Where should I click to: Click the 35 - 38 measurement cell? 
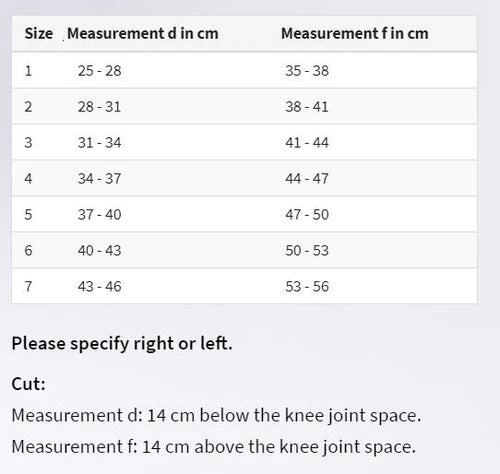(x=307, y=71)
